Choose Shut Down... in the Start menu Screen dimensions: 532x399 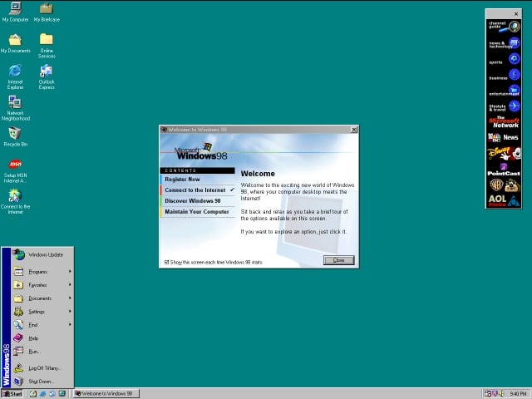[x=41, y=382]
